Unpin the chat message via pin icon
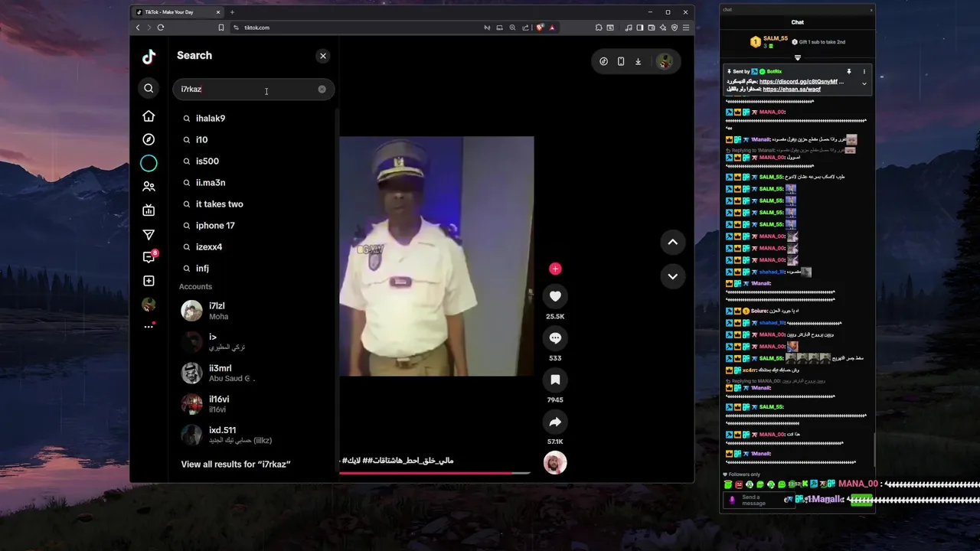980x551 pixels. pos(849,72)
